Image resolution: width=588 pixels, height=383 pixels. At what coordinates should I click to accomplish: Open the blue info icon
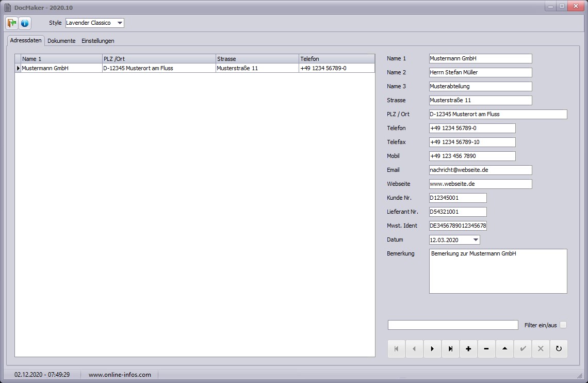[x=25, y=23]
